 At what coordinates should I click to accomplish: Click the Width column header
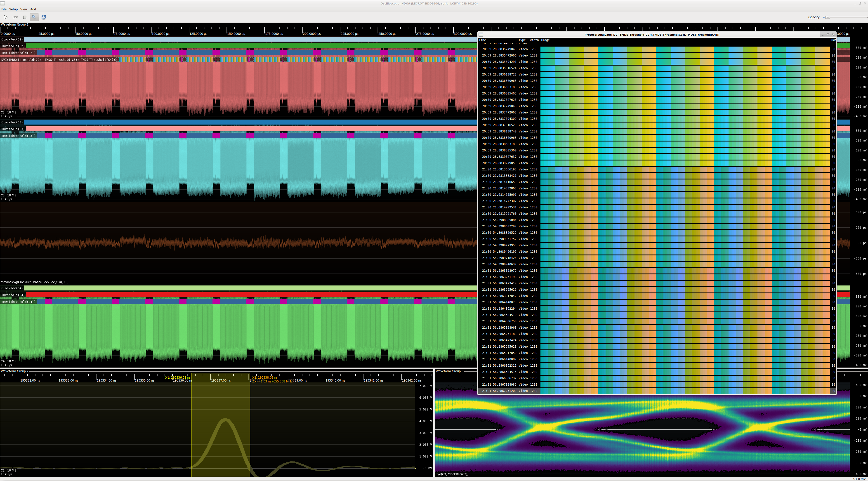click(534, 40)
